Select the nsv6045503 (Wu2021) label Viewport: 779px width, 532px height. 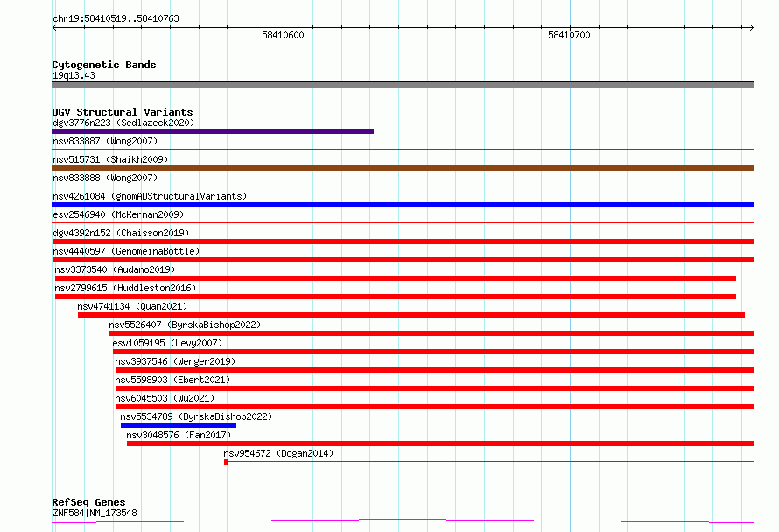[x=165, y=398]
